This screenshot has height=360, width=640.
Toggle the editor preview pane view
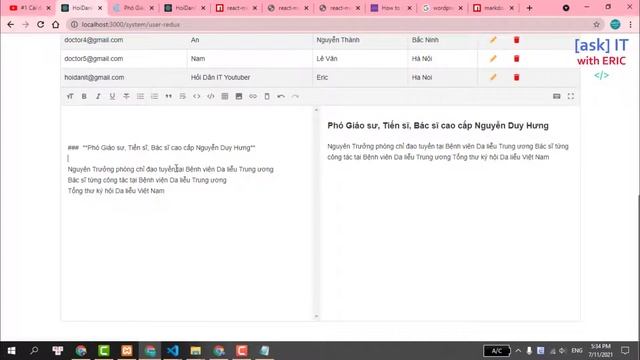click(557, 96)
